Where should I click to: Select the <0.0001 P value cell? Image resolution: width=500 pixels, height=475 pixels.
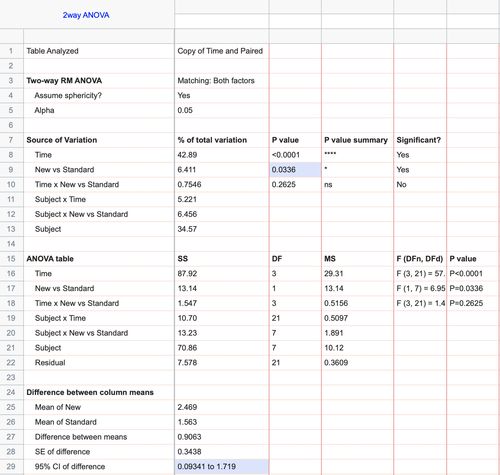295,155
